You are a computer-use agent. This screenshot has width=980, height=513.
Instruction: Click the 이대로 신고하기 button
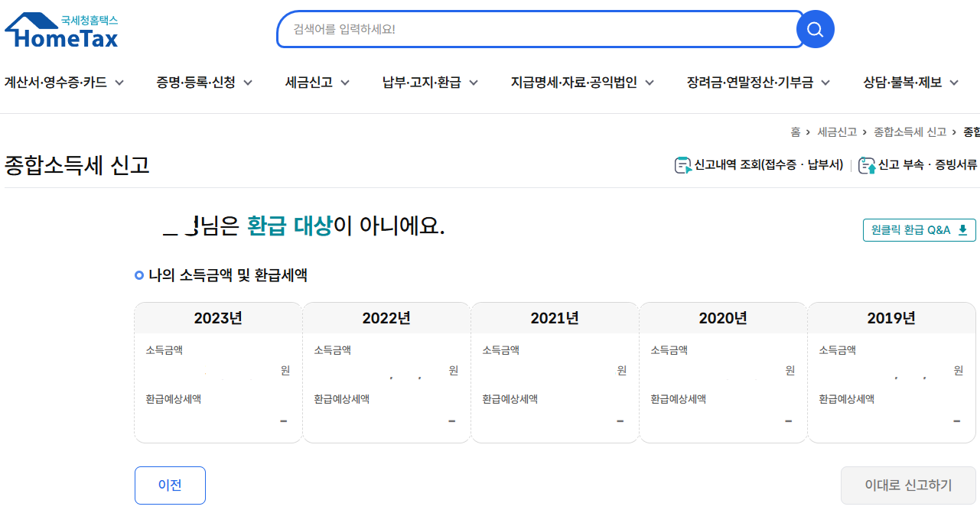907,485
